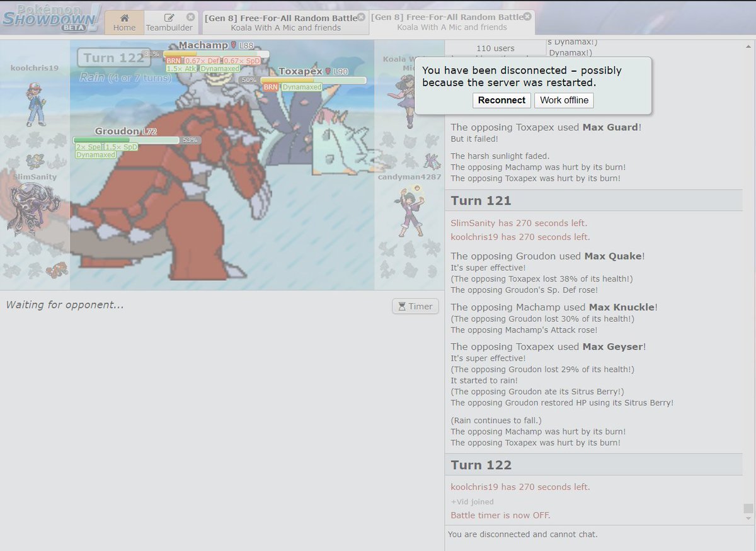Click Machamp's 0.67× SpD drop badge
756x551 pixels.
point(242,60)
